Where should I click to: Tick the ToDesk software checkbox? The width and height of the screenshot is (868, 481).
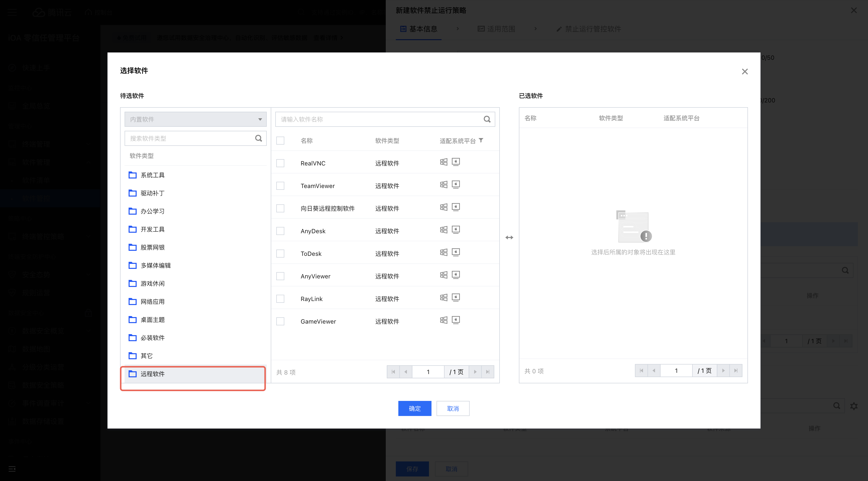pos(280,254)
